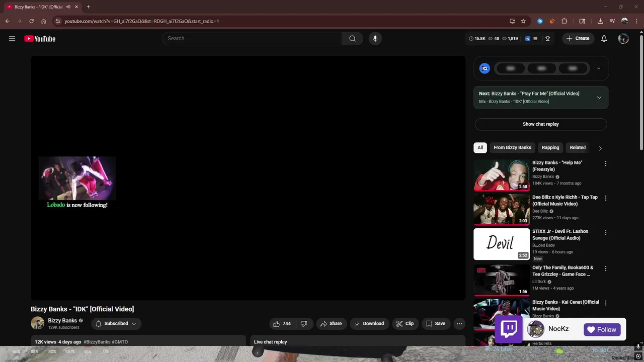
Task: Go back to the previous page
Action: pyautogui.click(x=7, y=21)
